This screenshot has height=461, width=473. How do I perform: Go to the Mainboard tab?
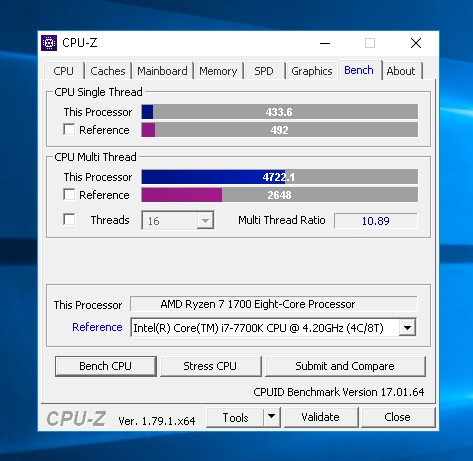pos(162,71)
